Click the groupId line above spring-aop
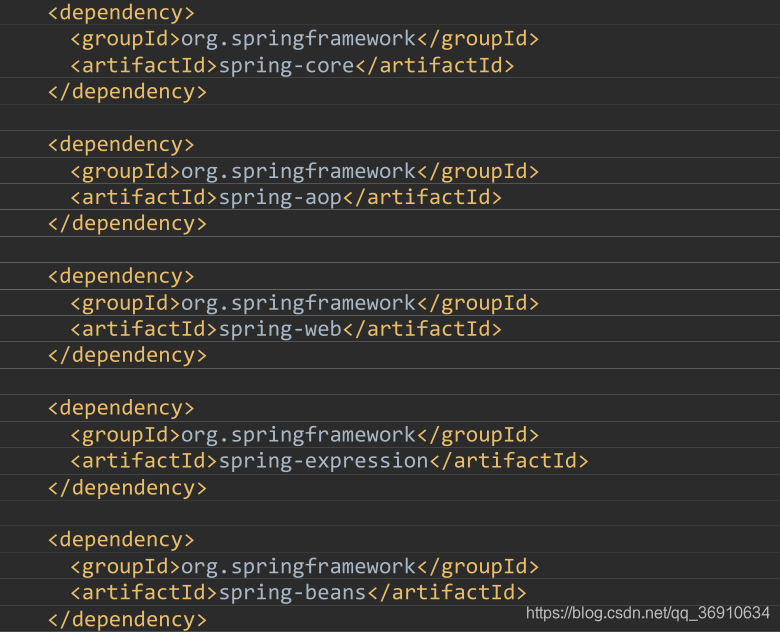This screenshot has height=632, width=780. 304,171
